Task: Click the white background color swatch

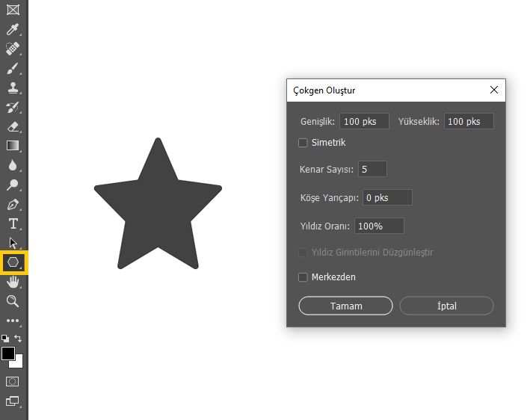Action: pos(17,363)
